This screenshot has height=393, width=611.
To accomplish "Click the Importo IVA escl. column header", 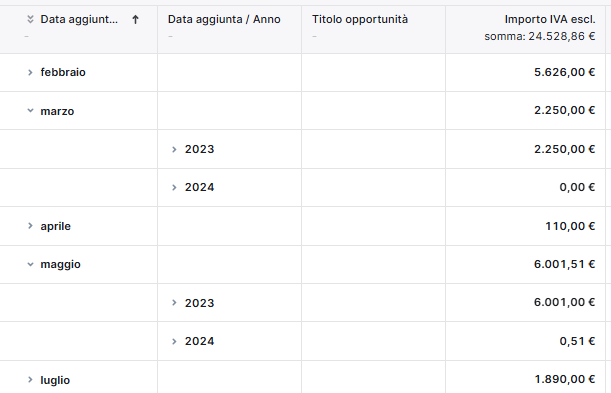I will click(550, 19).
